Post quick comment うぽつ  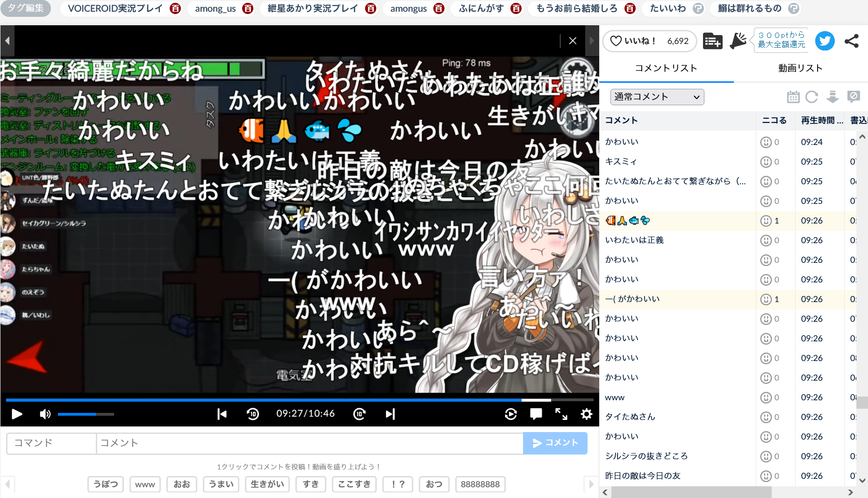(x=106, y=484)
